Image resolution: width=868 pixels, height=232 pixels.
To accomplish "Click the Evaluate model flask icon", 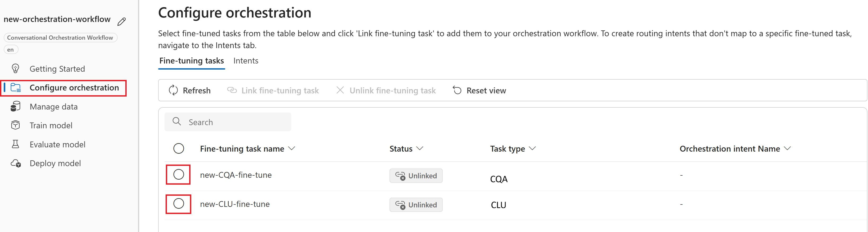I will pyautogui.click(x=15, y=144).
